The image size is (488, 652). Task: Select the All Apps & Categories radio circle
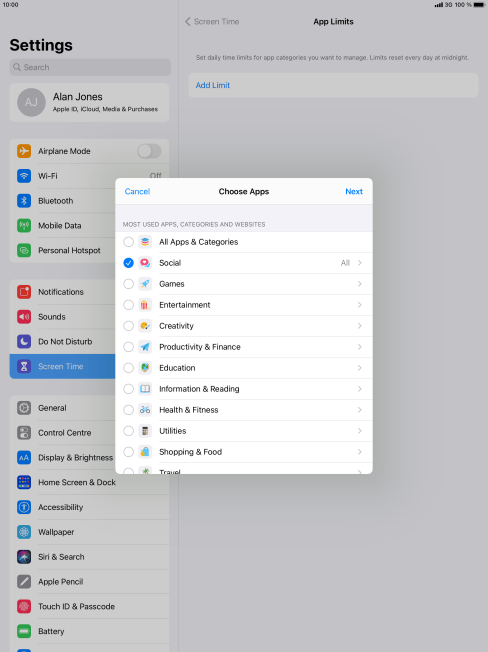128,242
